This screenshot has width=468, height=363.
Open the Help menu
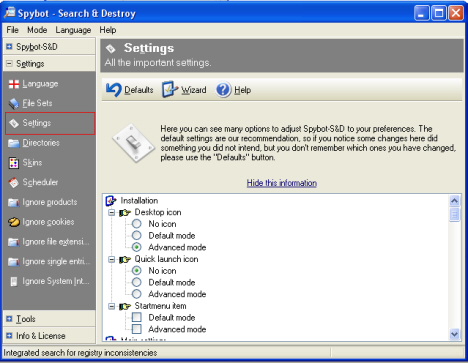[108, 30]
